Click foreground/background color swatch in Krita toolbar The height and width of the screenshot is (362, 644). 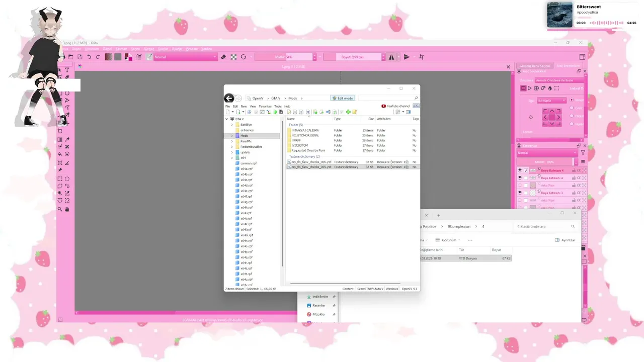point(128,57)
